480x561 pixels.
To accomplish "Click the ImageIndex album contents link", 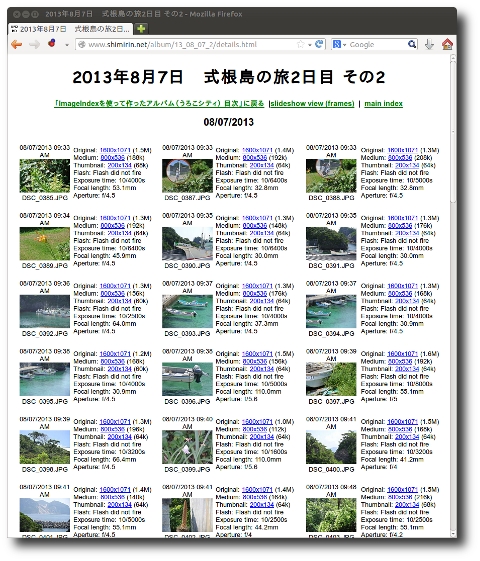I will pyautogui.click(x=159, y=104).
